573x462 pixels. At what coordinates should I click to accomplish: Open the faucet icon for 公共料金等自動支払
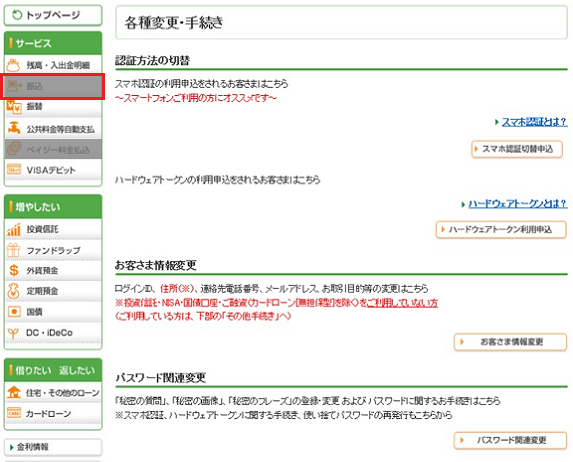[14, 128]
